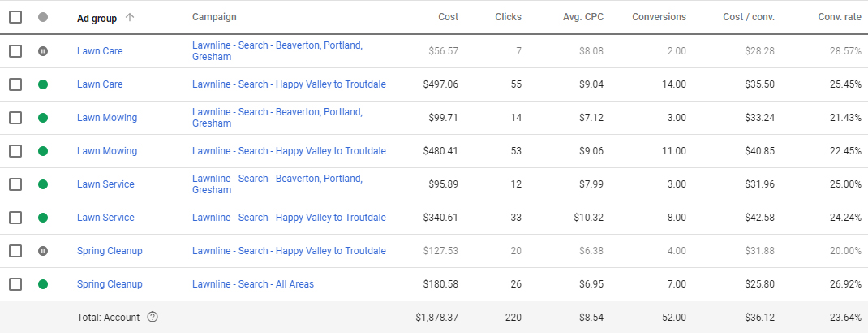
Task: Open the status dropdown for Lawn Service Happy Valley
Action: click(43, 217)
